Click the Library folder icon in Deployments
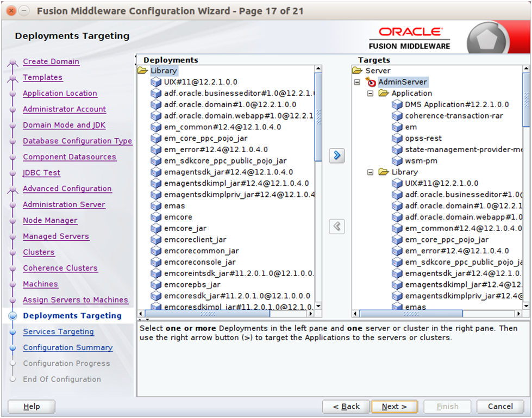The height and width of the screenshot is (418, 532). (142, 71)
